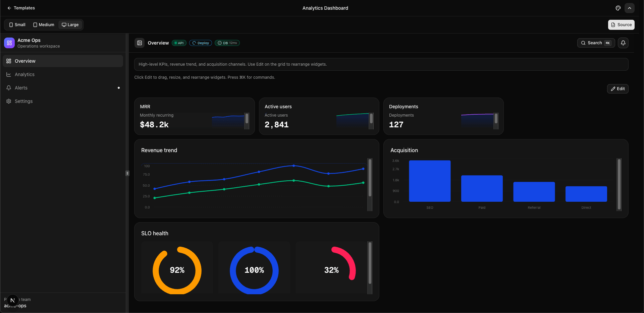Click the Deployments card sparkline
Viewport: 644px width, 313px height.
pos(477,121)
